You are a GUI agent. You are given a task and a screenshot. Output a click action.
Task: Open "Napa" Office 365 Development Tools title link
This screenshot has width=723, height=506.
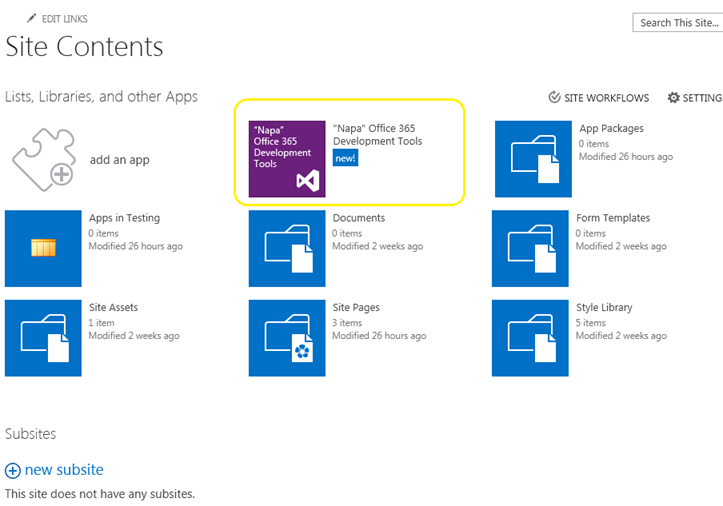click(x=378, y=135)
